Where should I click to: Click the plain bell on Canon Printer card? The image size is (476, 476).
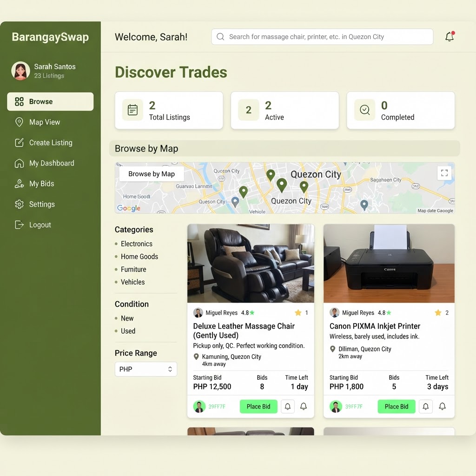point(443,406)
